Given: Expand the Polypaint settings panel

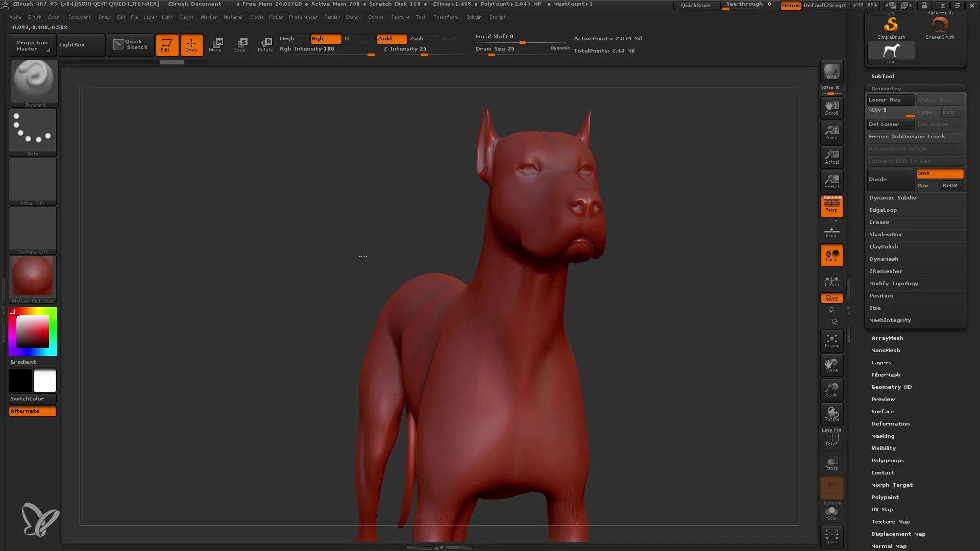Looking at the screenshot, I should [x=885, y=496].
